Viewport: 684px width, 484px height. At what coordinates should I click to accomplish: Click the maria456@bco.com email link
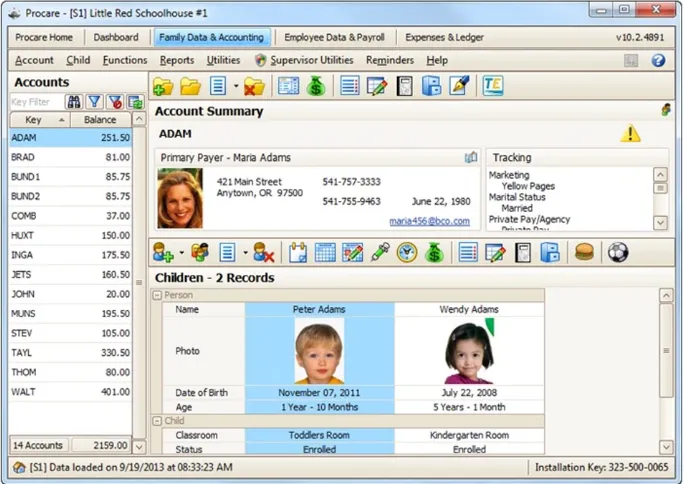point(429,221)
